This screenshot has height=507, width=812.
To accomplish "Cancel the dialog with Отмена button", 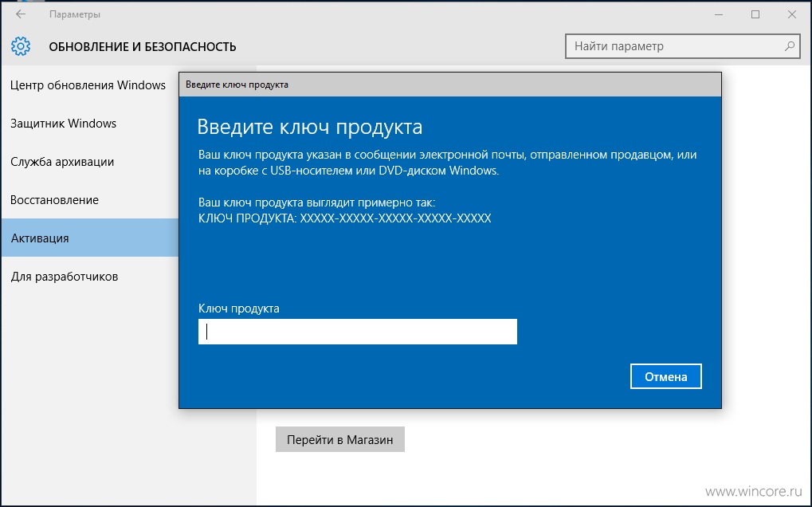I will point(666,376).
